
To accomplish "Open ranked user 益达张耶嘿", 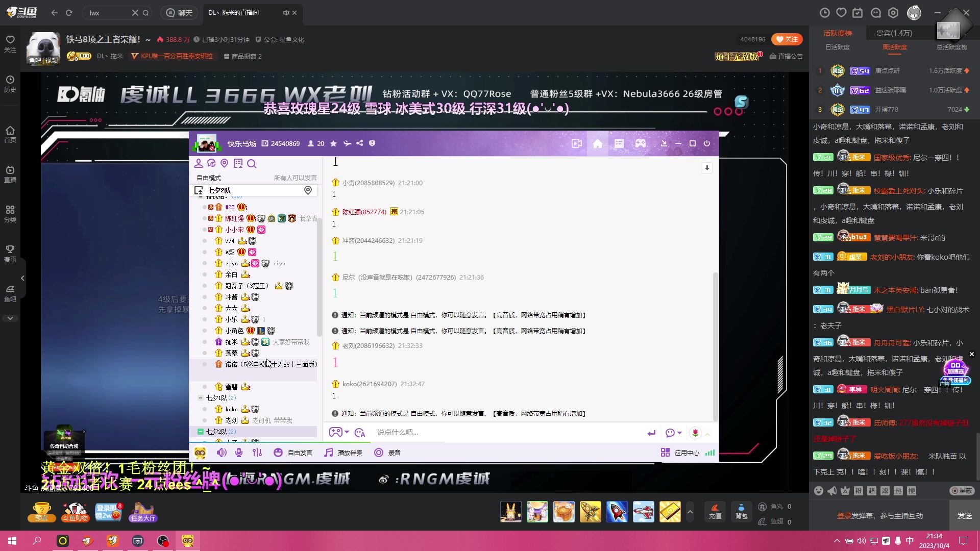I will tap(891, 90).
